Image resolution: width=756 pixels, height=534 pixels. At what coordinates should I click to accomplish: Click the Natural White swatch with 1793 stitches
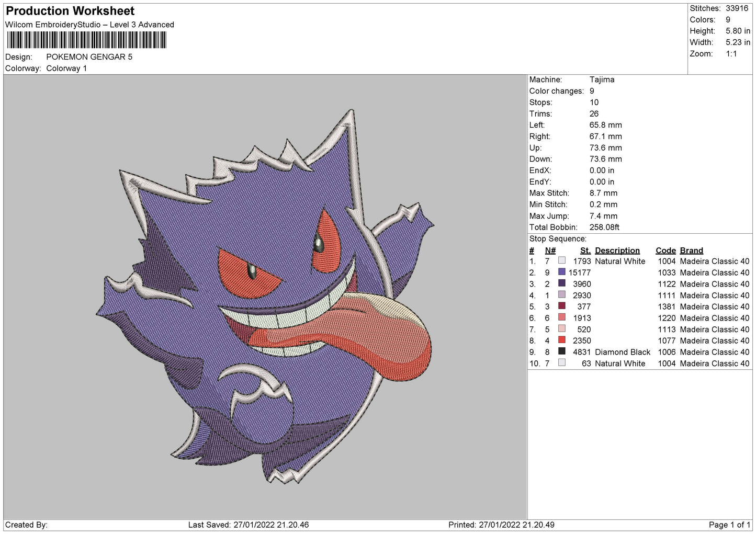562,260
